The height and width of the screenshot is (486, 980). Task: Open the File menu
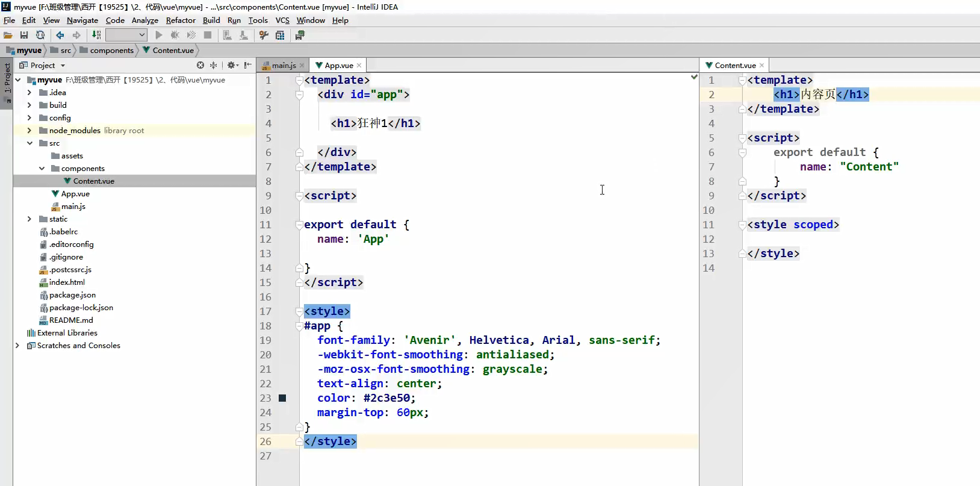pos(9,20)
